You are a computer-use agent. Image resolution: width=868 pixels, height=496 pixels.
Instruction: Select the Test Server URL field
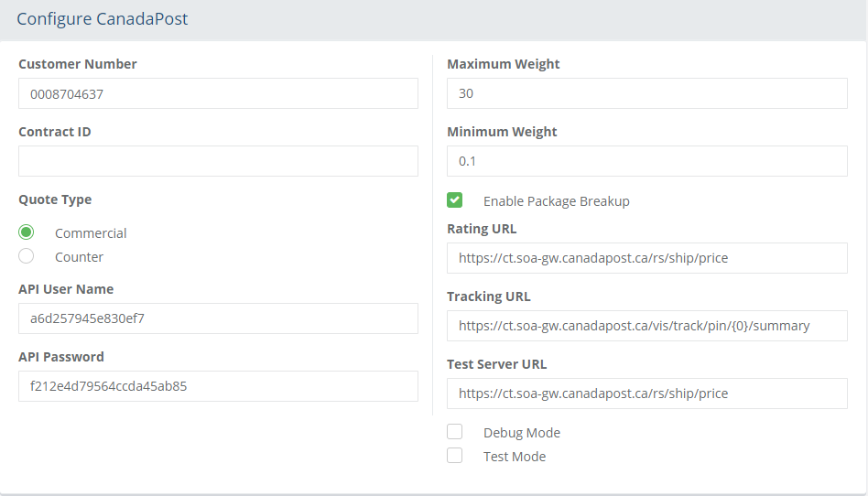pyautogui.click(x=647, y=394)
